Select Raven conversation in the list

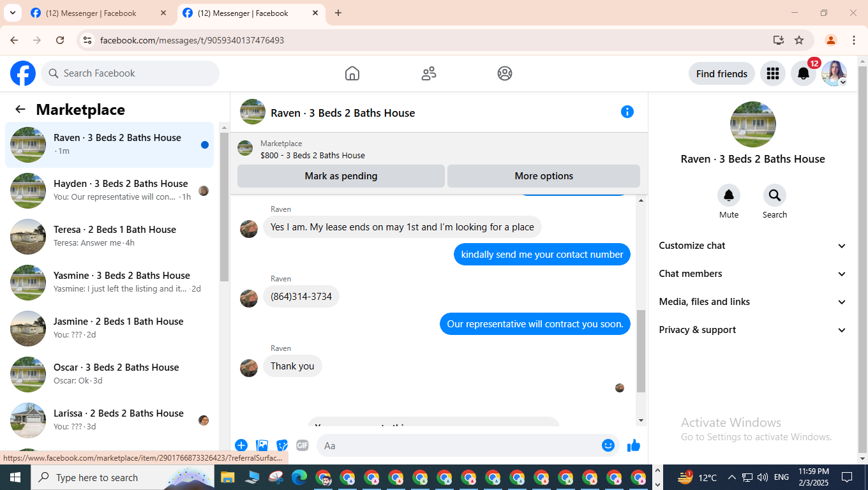(110, 145)
